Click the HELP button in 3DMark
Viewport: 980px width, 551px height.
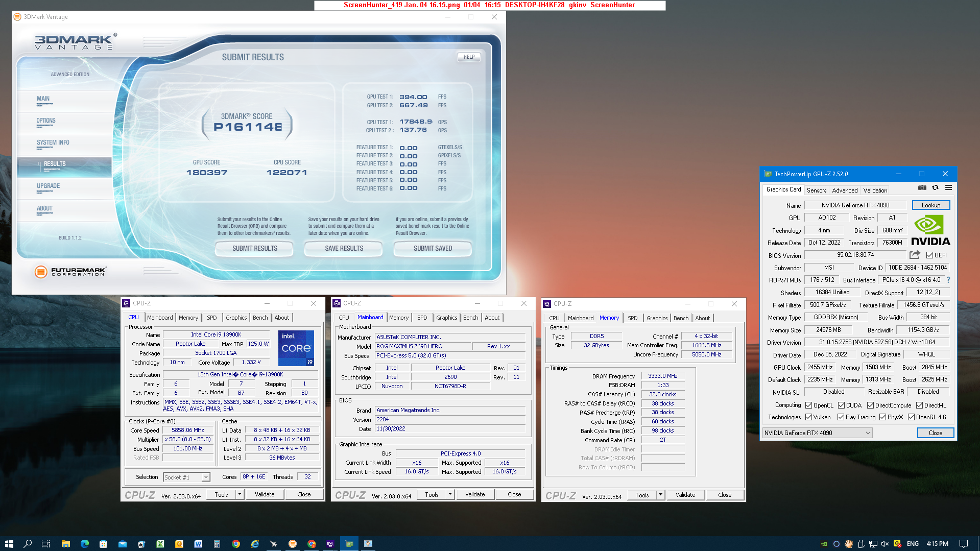click(x=469, y=57)
